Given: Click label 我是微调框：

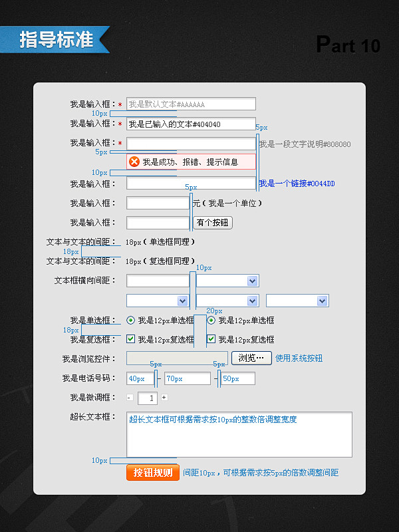Looking at the screenshot, I should pyautogui.click(x=93, y=397).
